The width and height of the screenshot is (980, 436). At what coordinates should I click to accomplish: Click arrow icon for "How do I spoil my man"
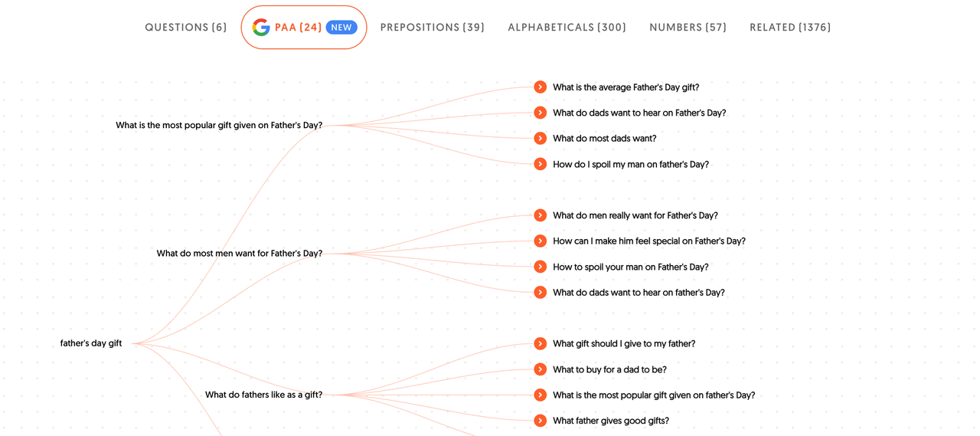pos(540,164)
